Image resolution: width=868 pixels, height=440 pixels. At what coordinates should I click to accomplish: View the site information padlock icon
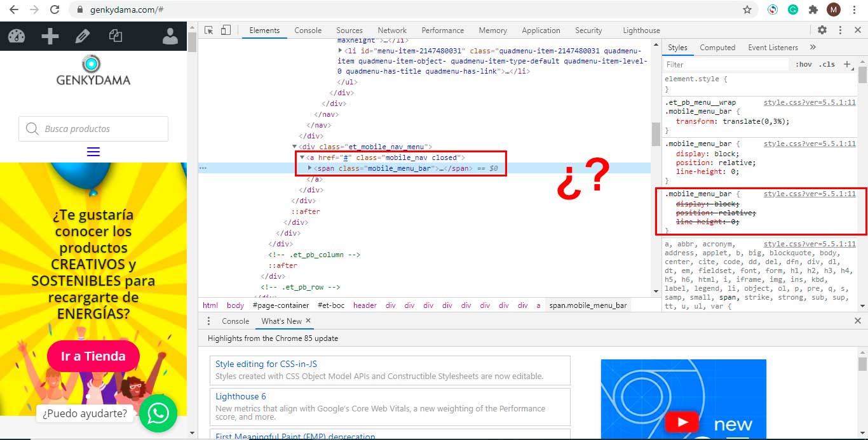click(79, 10)
